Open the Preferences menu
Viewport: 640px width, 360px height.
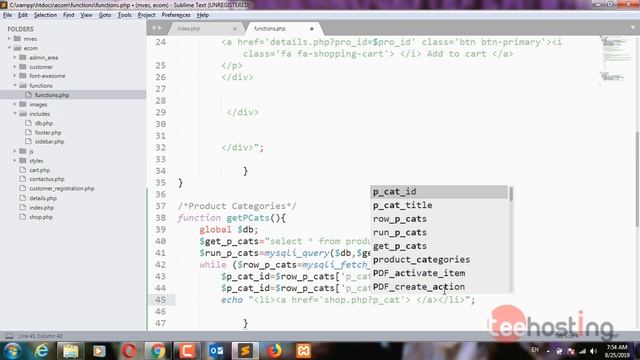tap(176, 15)
